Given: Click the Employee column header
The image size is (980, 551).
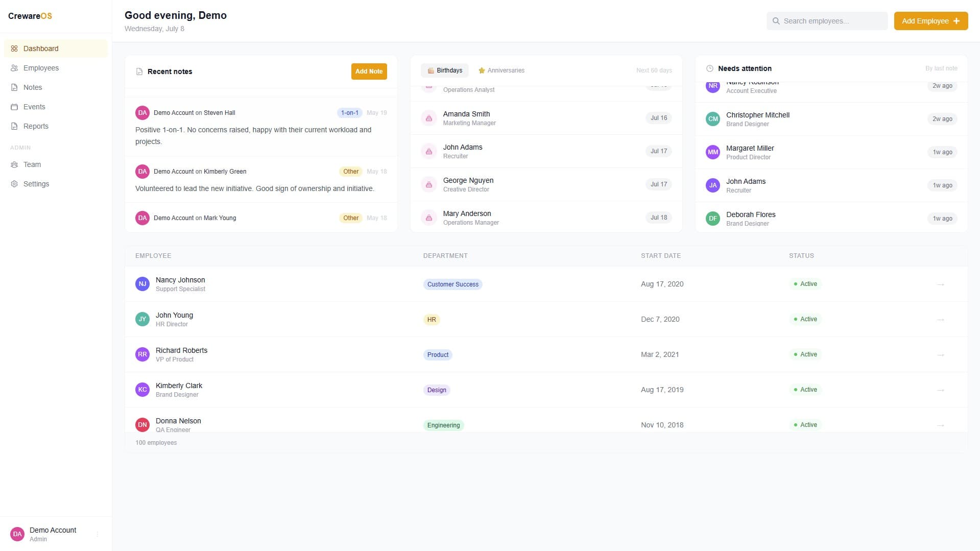Looking at the screenshot, I should (x=153, y=256).
